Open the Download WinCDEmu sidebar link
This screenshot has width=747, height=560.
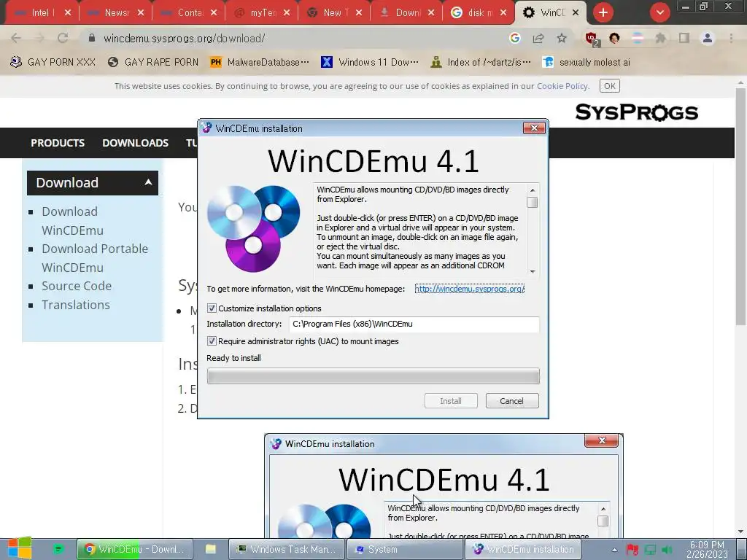pyautogui.click(x=72, y=220)
